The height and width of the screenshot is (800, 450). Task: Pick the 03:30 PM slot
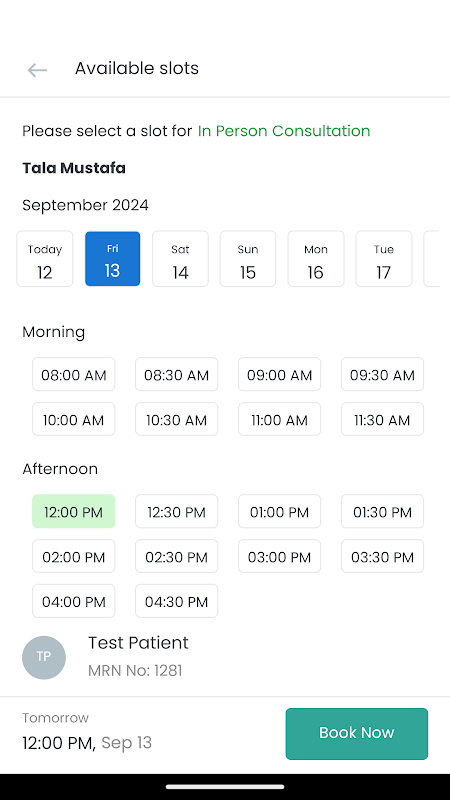click(382, 556)
